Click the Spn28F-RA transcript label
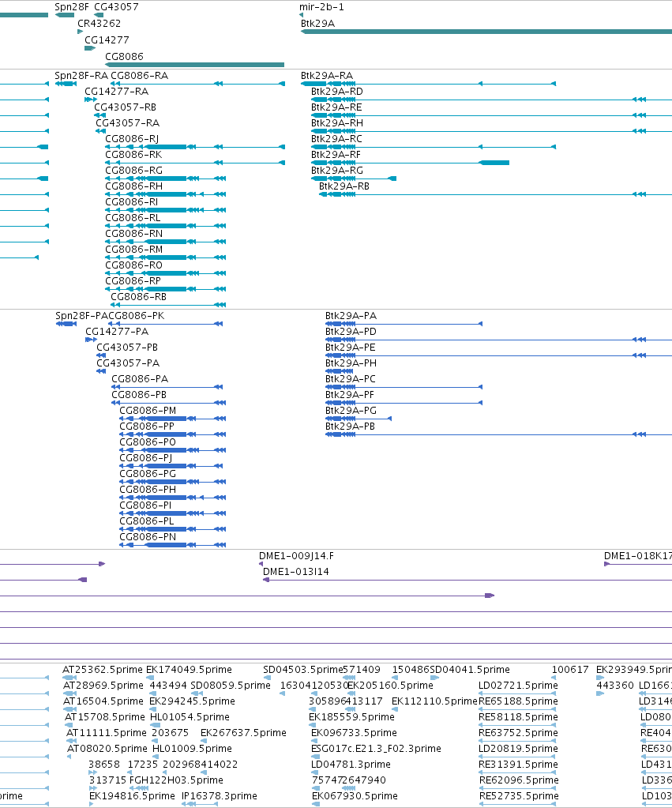 pyautogui.click(x=81, y=76)
